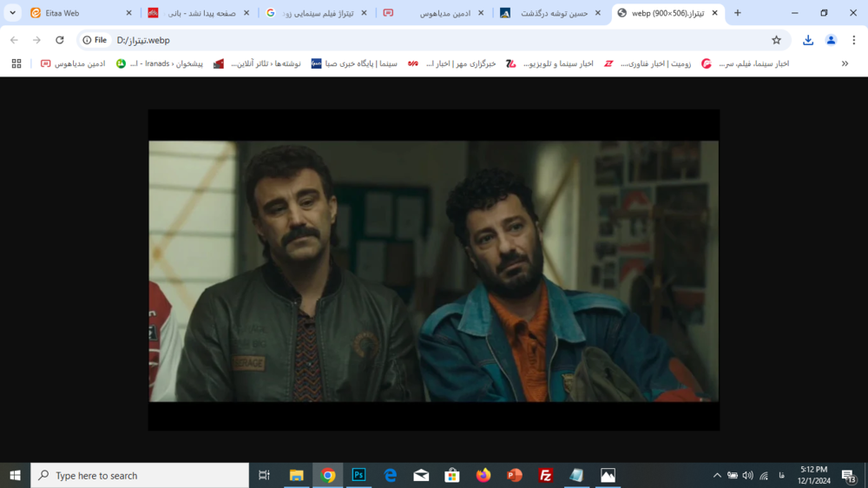Close the ادمین مدیاهوس tab

point(481,13)
